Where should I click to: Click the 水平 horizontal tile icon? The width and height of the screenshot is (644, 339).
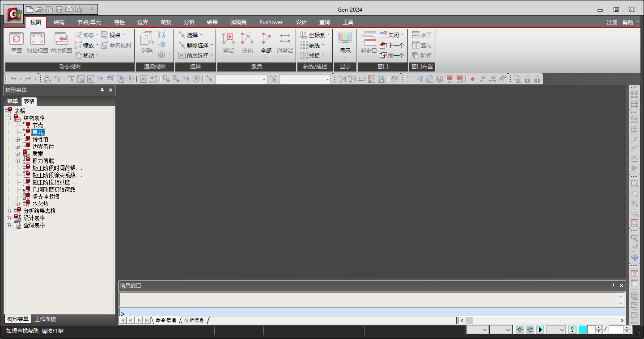pyautogui.click(x=416, y=35)
